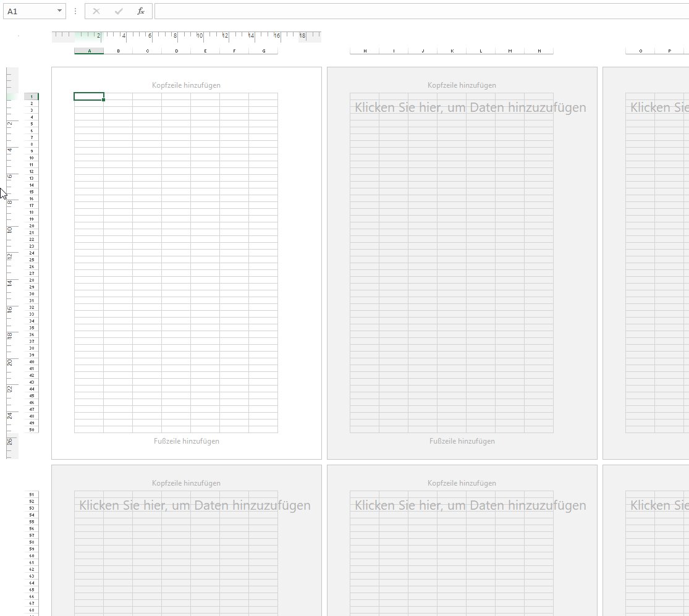Click 'Klicken Sie hier, um Daten hinzuzufügen' on lower H–N page
The height and width of the screenshot is (616, 689).
click(470, 506)
